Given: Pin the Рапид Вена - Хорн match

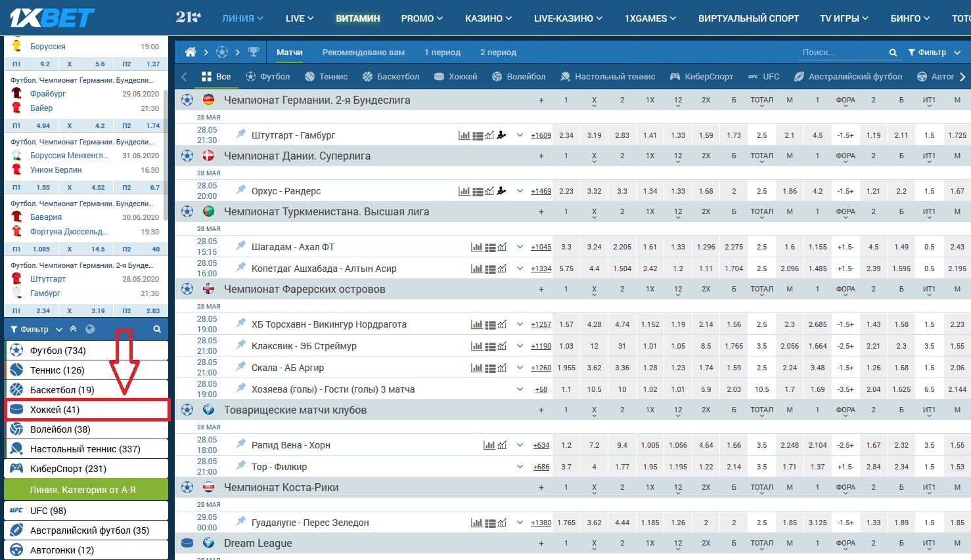Looking at the screenshot, I should pos(241,444).
